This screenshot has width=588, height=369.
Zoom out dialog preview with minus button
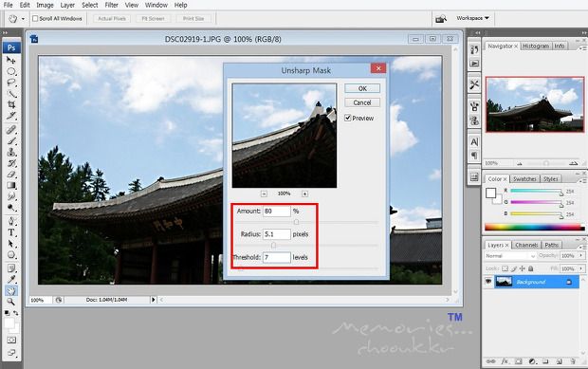click(x=264, y=194)
